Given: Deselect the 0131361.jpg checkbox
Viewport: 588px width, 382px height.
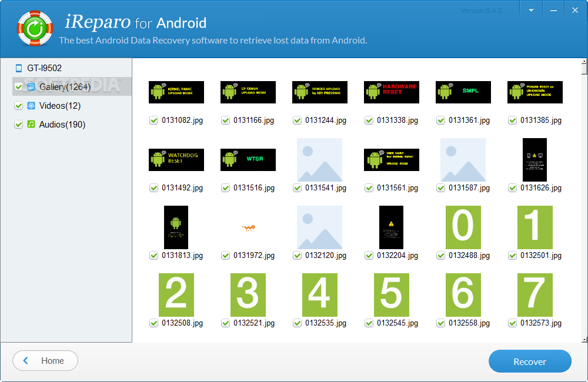Looking at the screenshot, I should (440, 120).
